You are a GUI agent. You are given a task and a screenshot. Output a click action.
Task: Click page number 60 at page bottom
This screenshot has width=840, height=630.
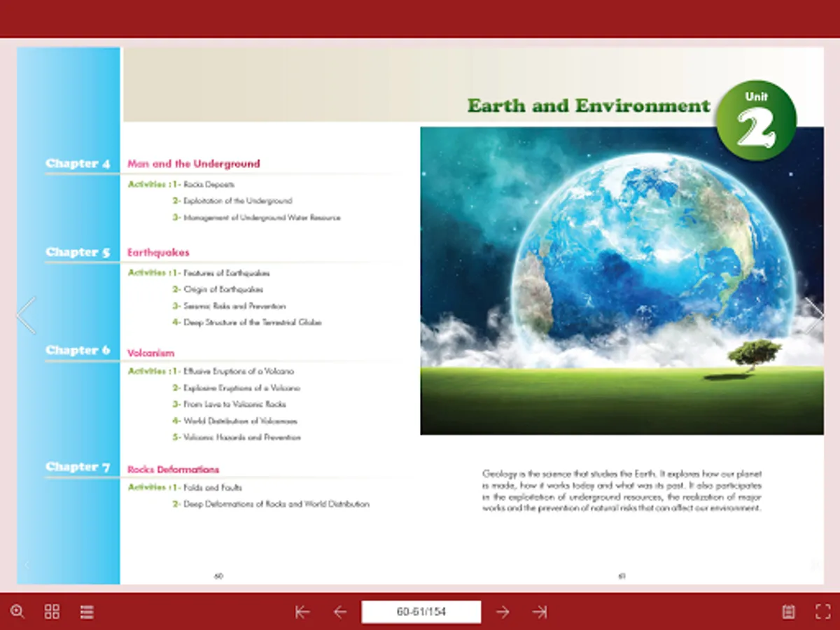pyautogui.click(x=218, y=576)
